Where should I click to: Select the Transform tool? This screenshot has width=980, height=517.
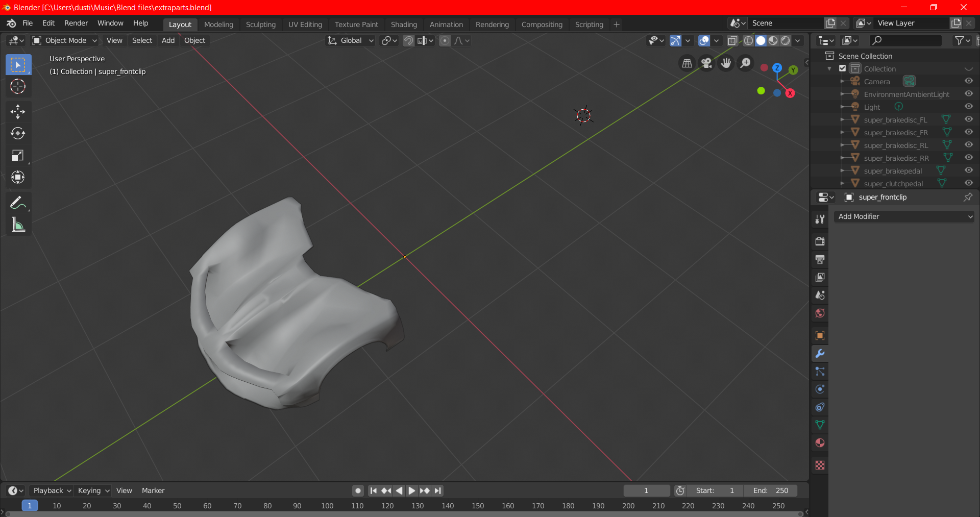[18, 178]
